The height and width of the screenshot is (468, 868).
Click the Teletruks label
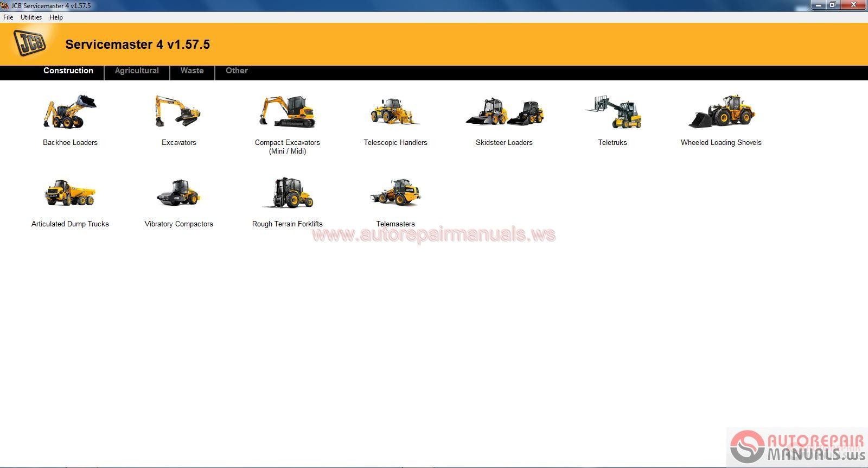[612, 142]
